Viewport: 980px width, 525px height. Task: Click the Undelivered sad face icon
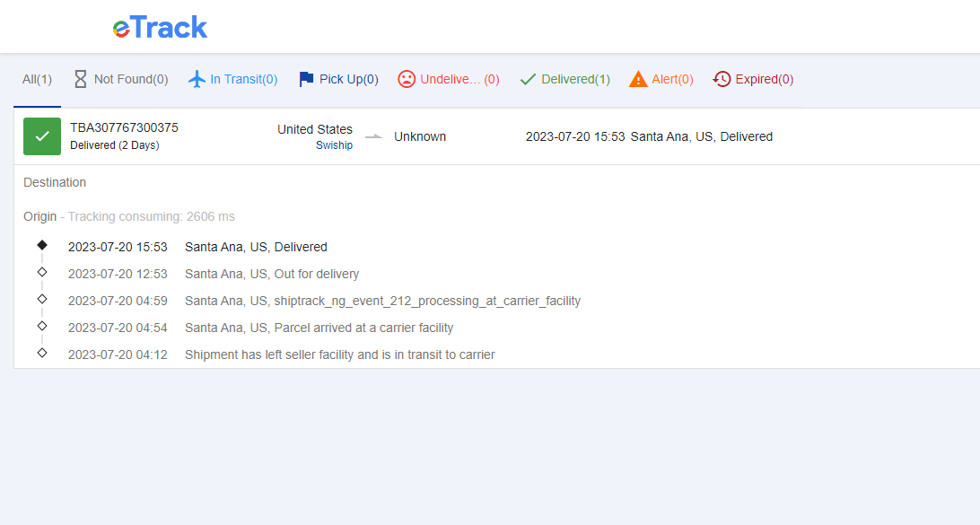coord(407,79)
